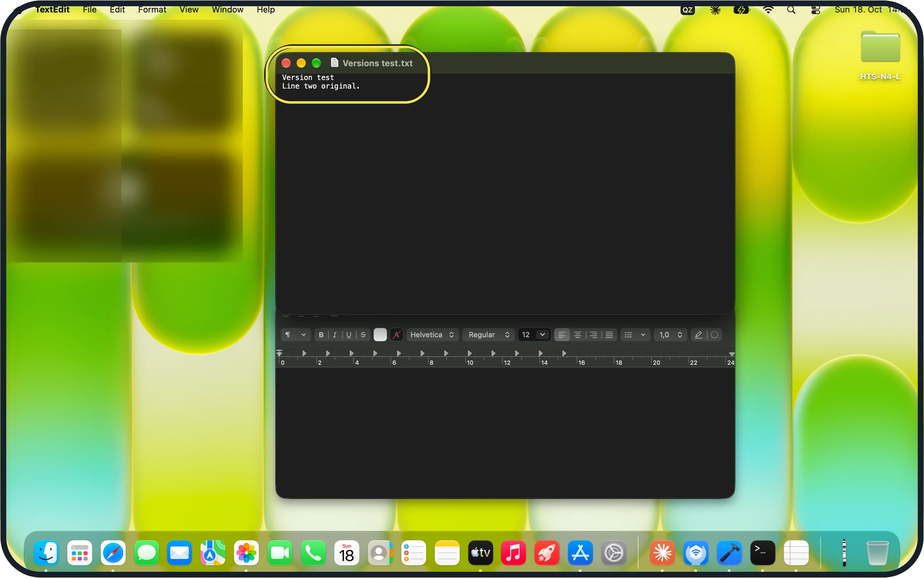The width and height of the screenshot is (924, 578).
Task: Open the list bullets dropdown
Action: [x=635, y=335]
